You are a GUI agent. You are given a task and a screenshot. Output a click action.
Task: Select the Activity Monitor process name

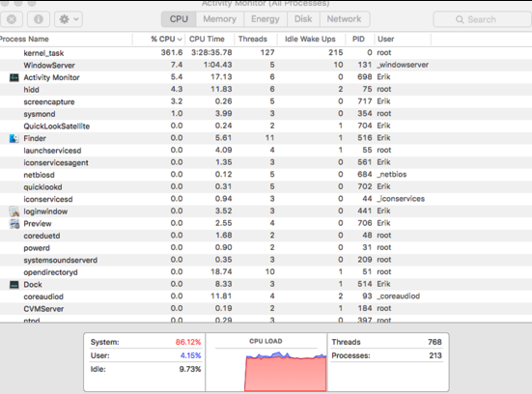pos(51,77)
